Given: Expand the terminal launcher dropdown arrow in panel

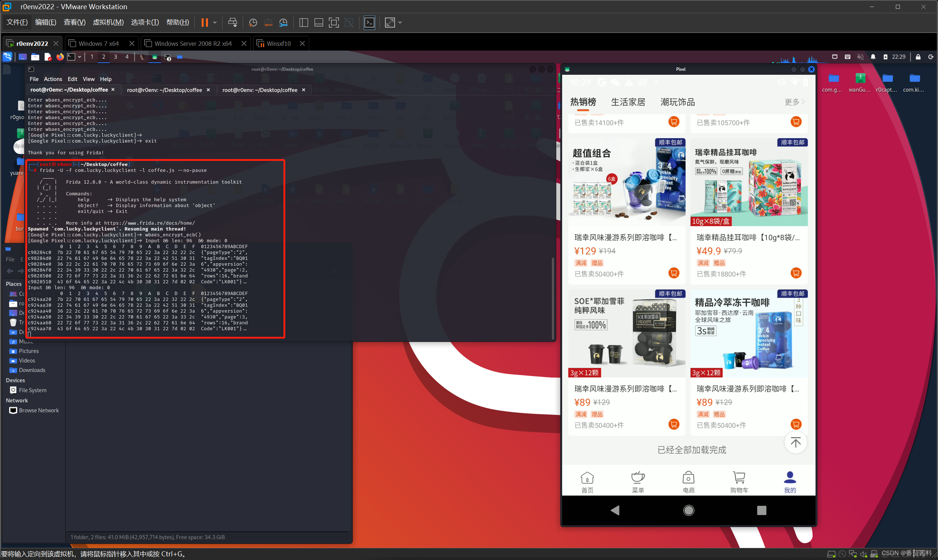Looking at the screenshot, I should tap(80, 57).
